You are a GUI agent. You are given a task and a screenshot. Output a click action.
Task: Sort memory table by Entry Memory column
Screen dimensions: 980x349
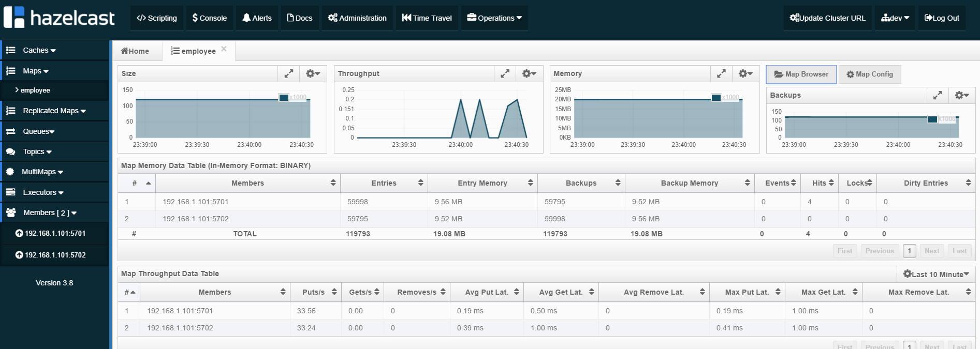pyautogui.click(x=482, y=183)
